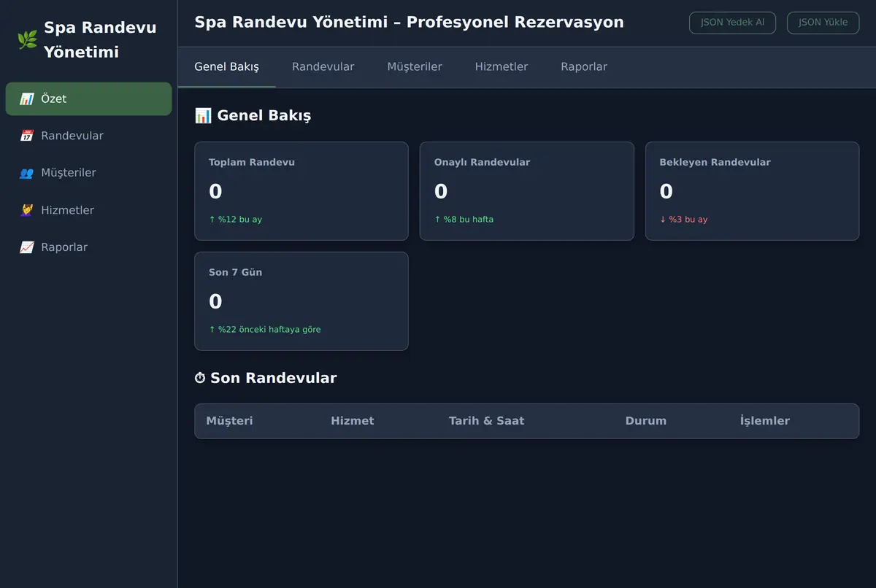Click the people icon beside Müşteriler in sidebar
The height and width of the screenshot is (588, 876).
(27, 173)
